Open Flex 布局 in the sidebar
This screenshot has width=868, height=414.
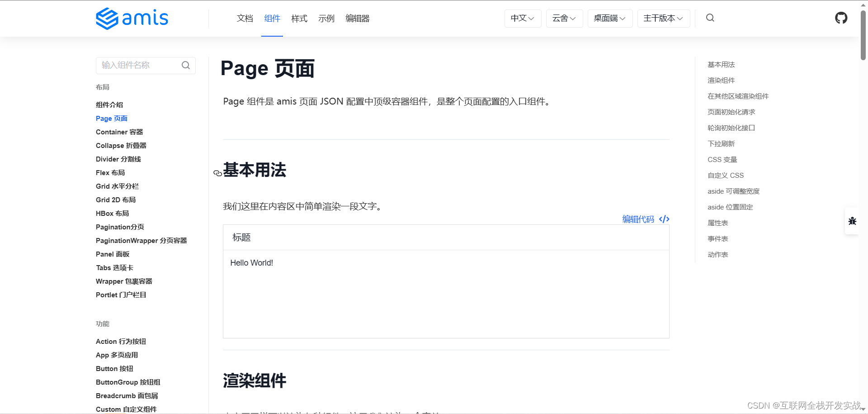point(110,173)
